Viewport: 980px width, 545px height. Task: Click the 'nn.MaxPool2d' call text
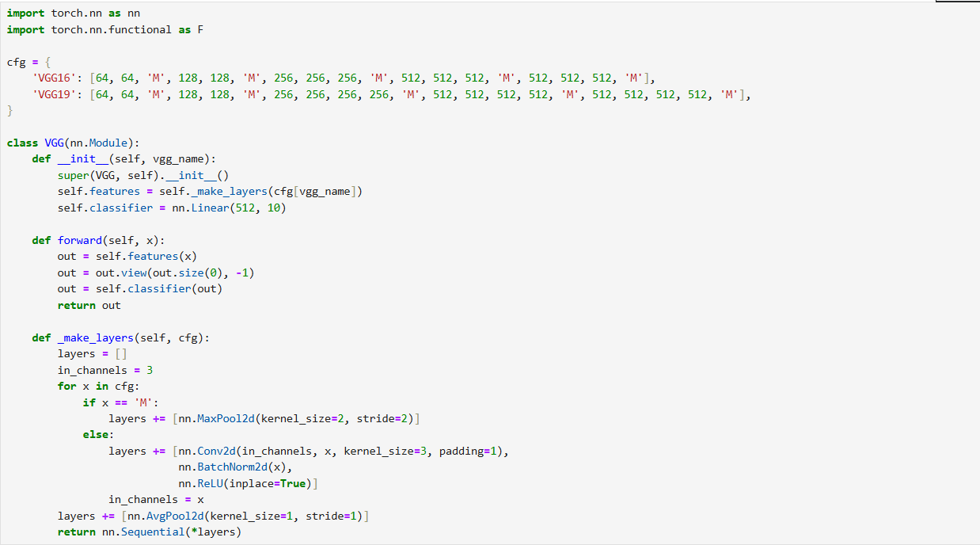[x=217, y=418]
